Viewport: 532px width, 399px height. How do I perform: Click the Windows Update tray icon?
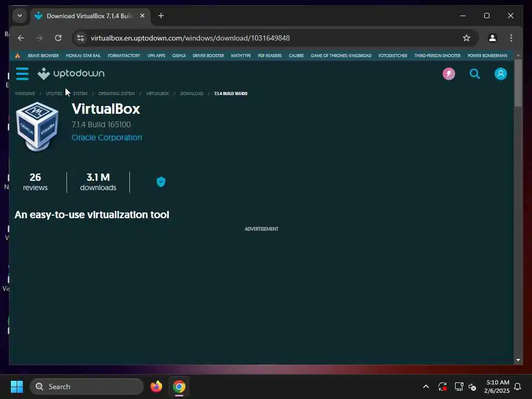tap(442, 387)
